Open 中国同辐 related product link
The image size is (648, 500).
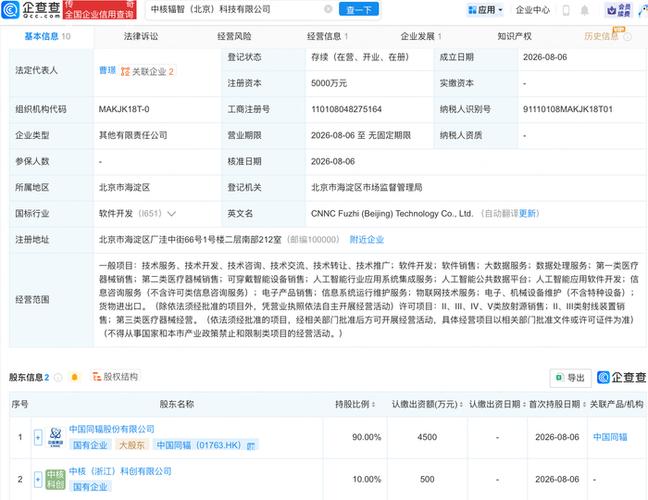coord(610,437)
